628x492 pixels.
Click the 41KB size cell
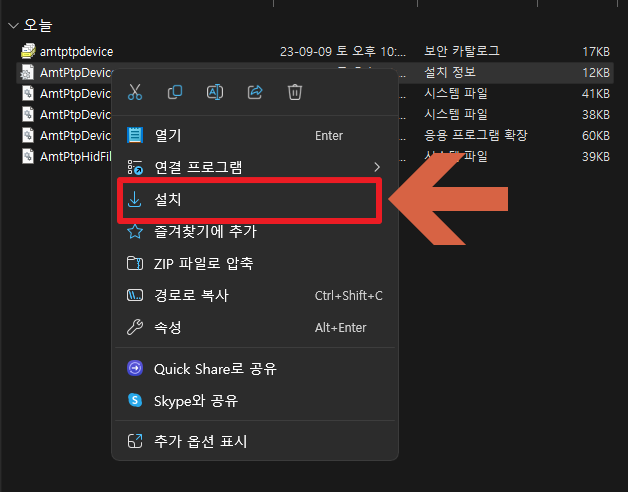(x=596, y=94)
